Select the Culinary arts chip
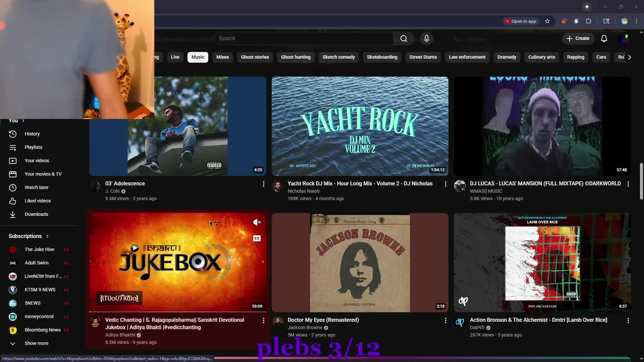The image size is (644, 362). pos(541,57)
